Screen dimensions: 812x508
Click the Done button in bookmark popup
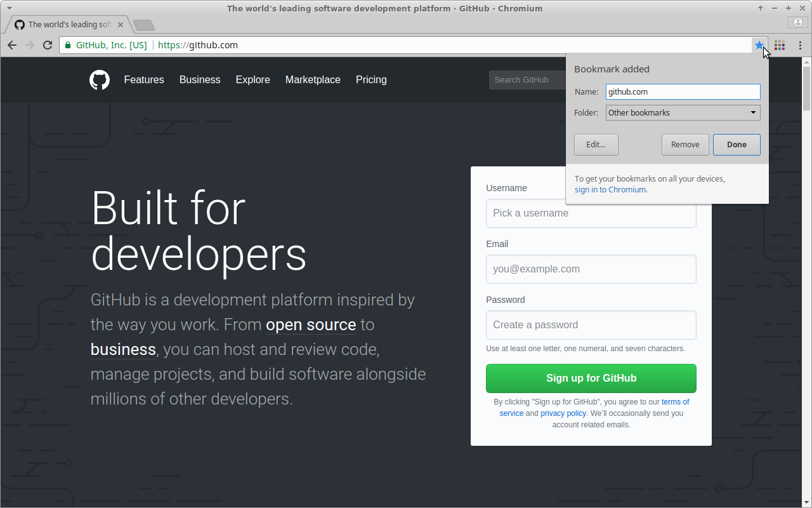[x=737, y=145]
